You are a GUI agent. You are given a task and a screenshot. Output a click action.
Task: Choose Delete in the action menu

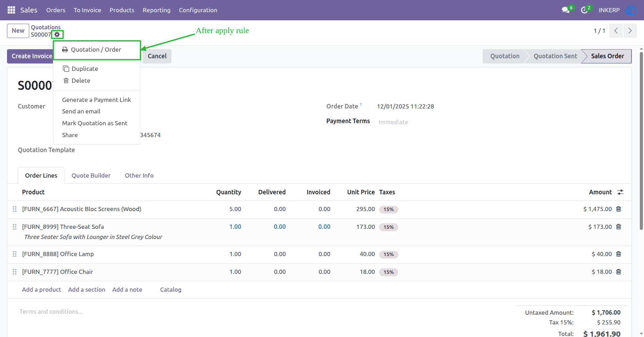click(97, 81)
